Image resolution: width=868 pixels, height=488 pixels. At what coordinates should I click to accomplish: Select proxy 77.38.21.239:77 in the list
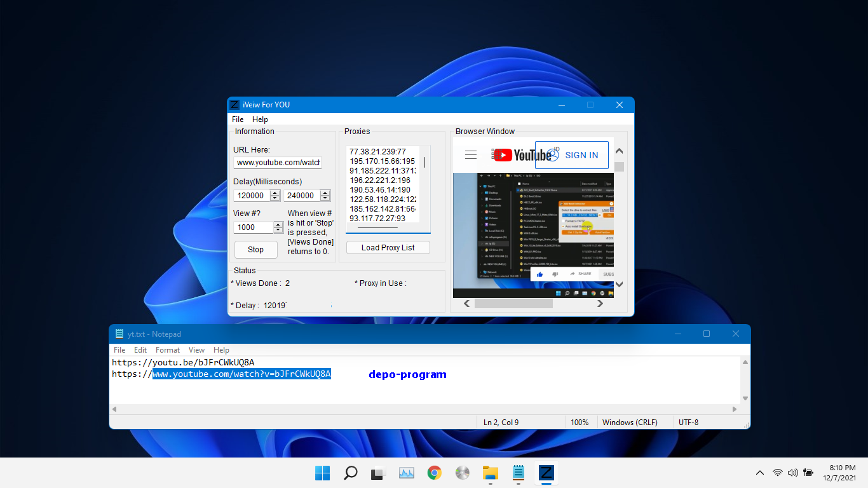pos(377,152)
